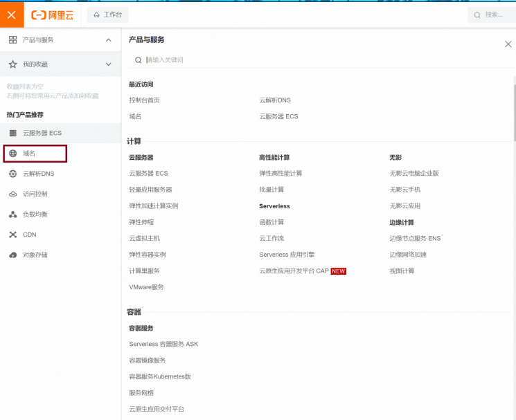Open 无影云手机 link
This screenshot has width=516, height=420.
(405, 190)
